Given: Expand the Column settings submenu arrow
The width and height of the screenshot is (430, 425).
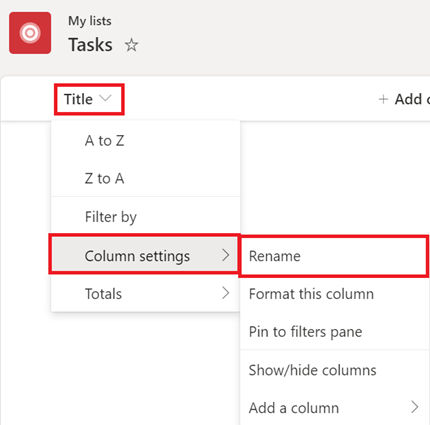Looking at the screenshot, I should pyautogui.click(x=226, y=255).
